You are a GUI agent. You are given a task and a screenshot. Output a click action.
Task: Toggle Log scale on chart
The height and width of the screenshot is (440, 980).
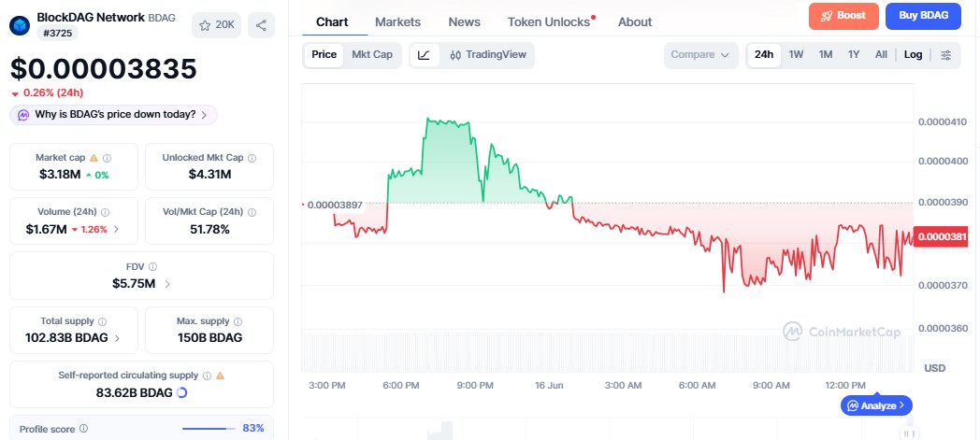tap(913, 55)
